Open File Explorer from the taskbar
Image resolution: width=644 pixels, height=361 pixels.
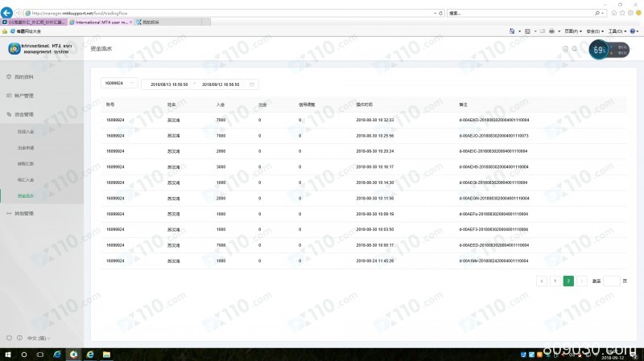pyautogui.click(x=106, y=355)
